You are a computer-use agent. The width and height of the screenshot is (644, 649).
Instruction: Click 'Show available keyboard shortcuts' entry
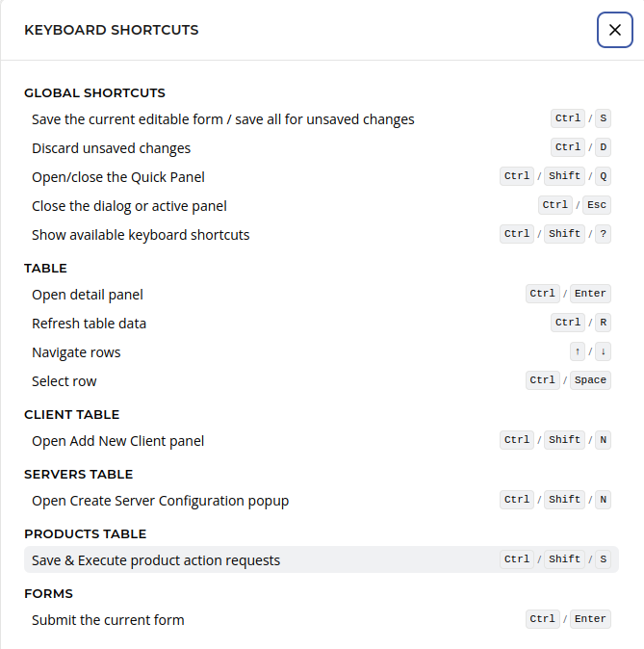[322, 235]
